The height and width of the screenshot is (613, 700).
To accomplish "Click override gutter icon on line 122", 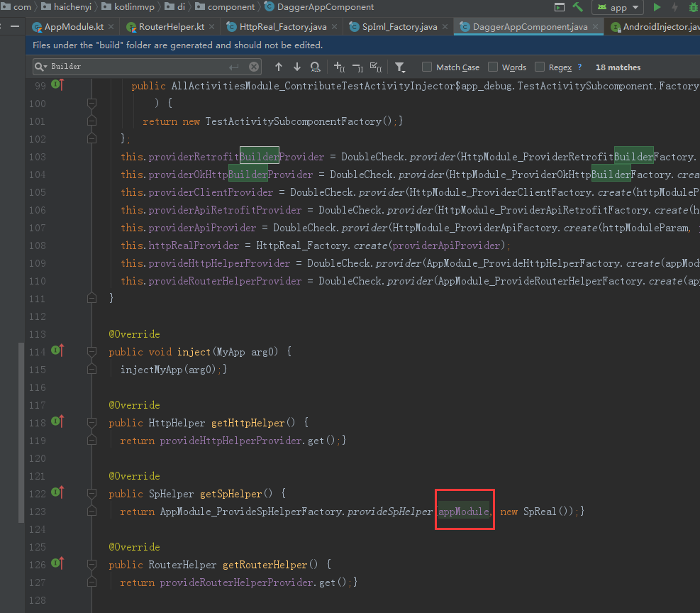I will pyautogui.click(x=57, y=492).
